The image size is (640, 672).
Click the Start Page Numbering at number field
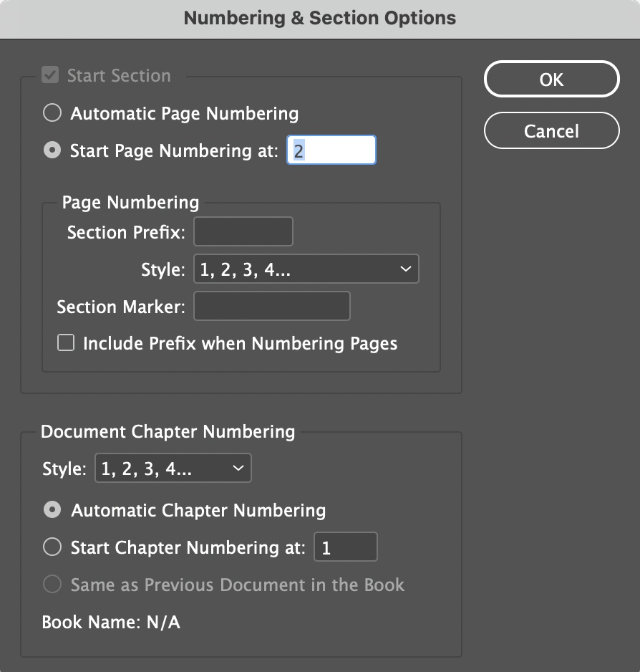[x=331, y=151]
